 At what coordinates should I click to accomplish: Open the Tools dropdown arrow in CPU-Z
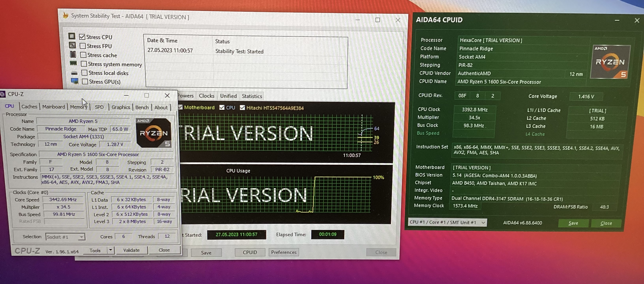[110, 250]
